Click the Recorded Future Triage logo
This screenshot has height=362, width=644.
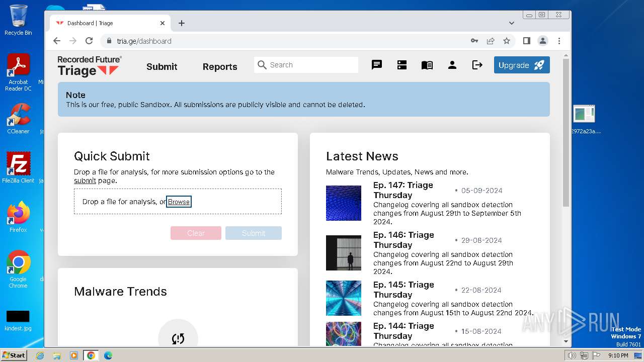tap(90, 66)
